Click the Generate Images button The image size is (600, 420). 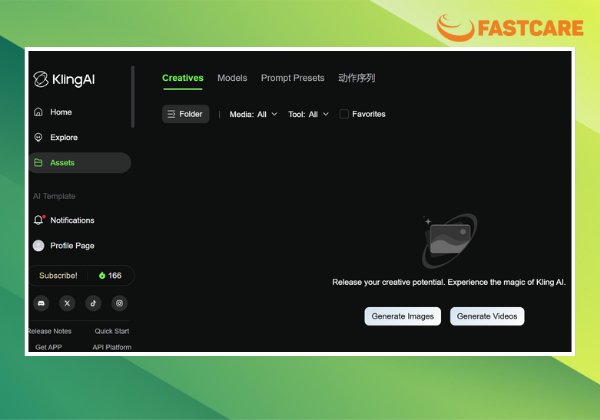pos(403,316)
